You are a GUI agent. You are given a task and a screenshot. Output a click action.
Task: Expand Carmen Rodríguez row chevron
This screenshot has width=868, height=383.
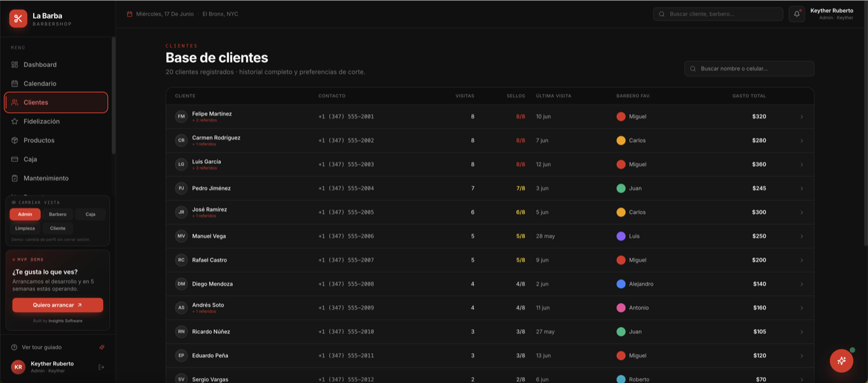coord(802,140)
